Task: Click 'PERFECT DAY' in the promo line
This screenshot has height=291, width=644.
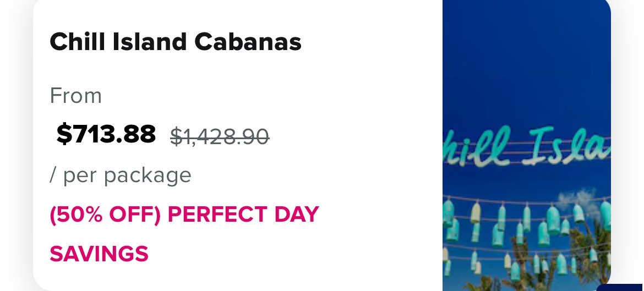Action: pyautogui.click(x=243, y=214)
